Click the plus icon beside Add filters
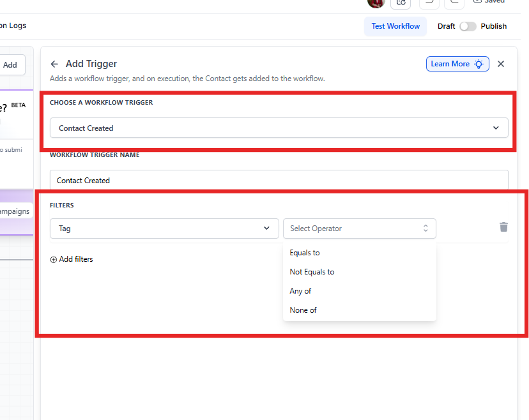 53,260
